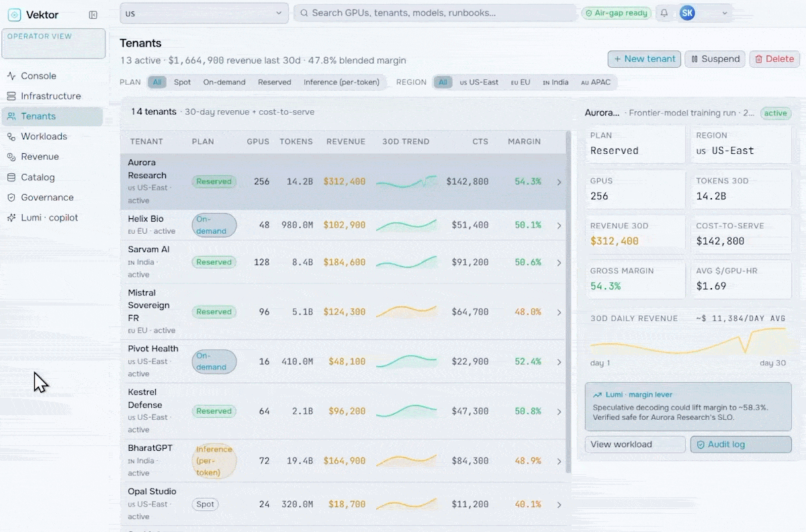The height and width of the screenshot is (532, 806).
Task: Filter plans by Reserved
Action: click(275, 82)
